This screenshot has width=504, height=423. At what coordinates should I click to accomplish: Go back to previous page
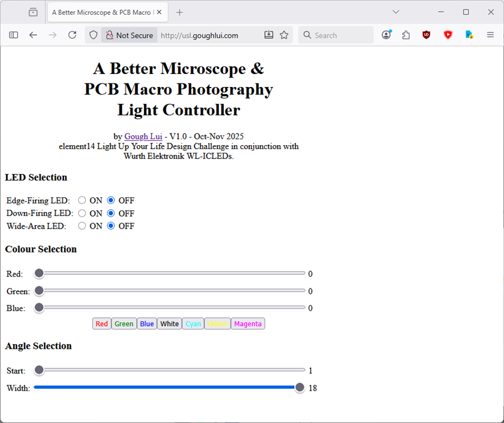coord(33,35)
